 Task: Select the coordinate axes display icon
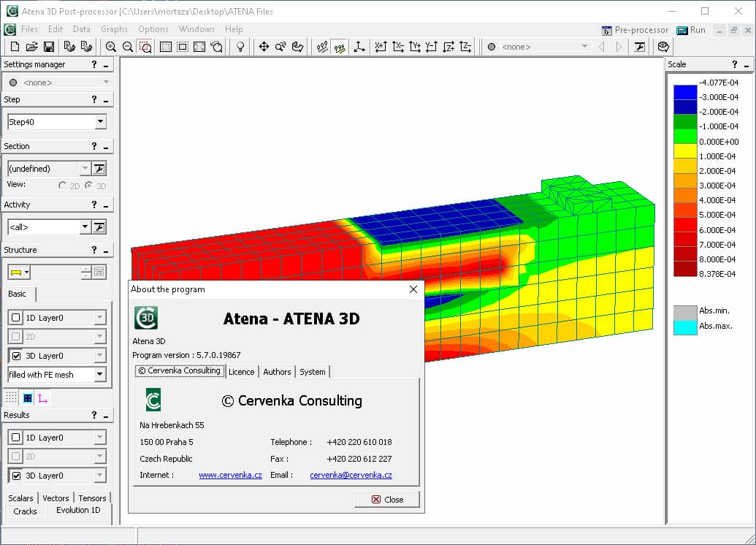[x=359, y=46]
